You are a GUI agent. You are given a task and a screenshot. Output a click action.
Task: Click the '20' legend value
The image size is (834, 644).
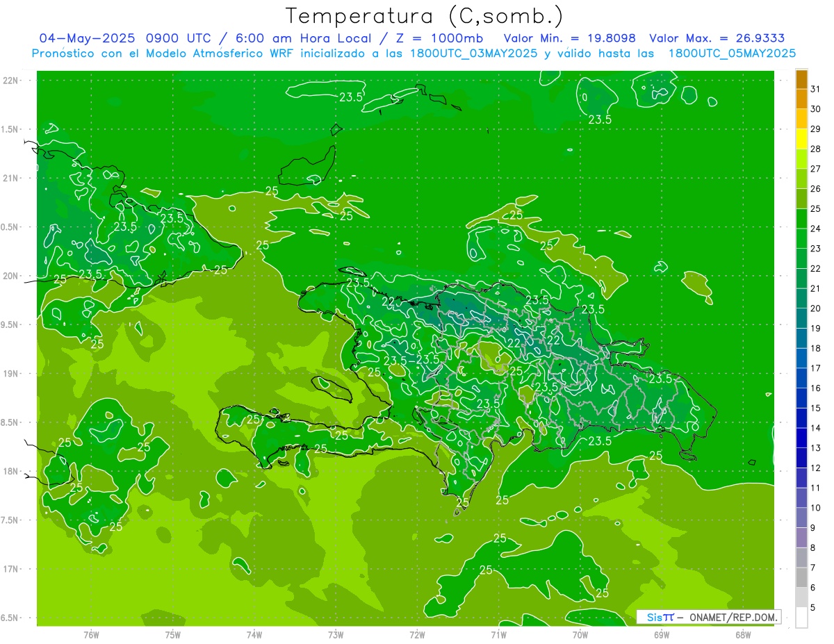pos(816,308)
